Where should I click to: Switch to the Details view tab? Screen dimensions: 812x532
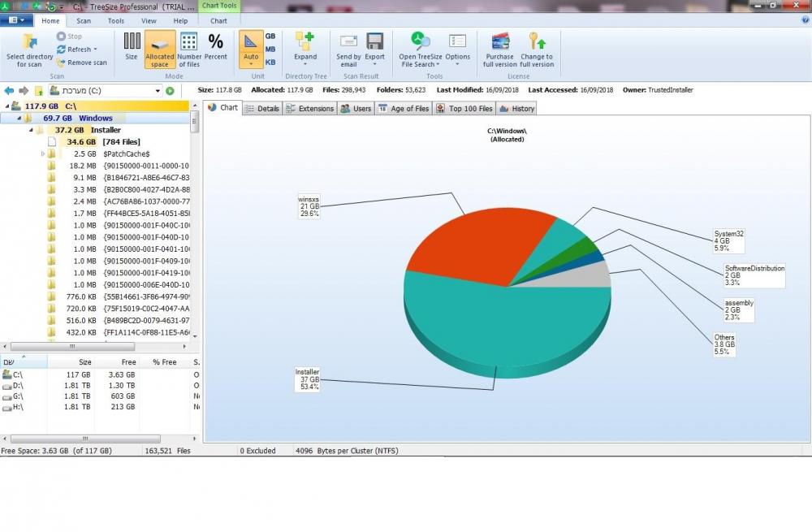point(262,108)
